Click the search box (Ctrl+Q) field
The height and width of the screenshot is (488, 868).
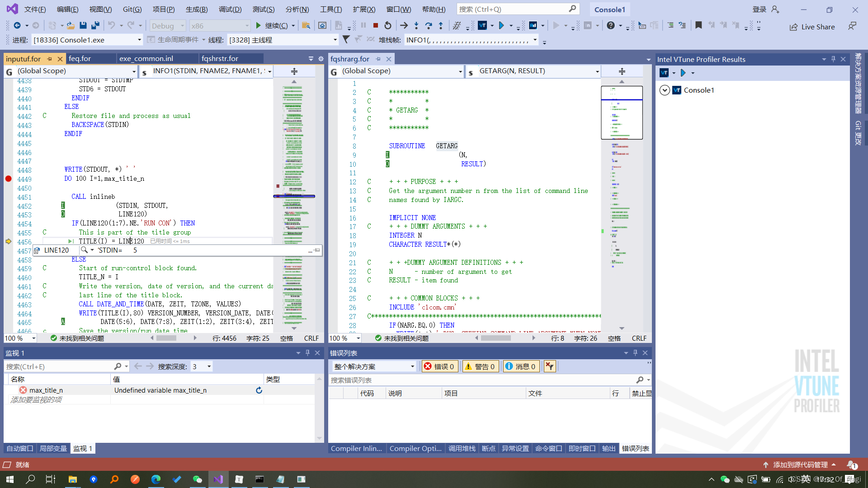point(519,9)
